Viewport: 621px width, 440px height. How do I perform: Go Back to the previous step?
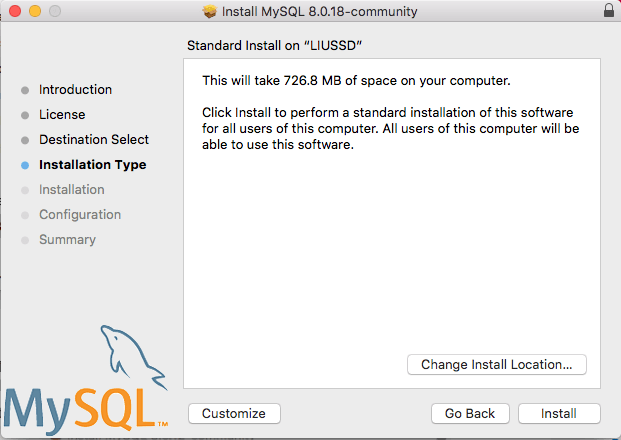tap(470, 413)
